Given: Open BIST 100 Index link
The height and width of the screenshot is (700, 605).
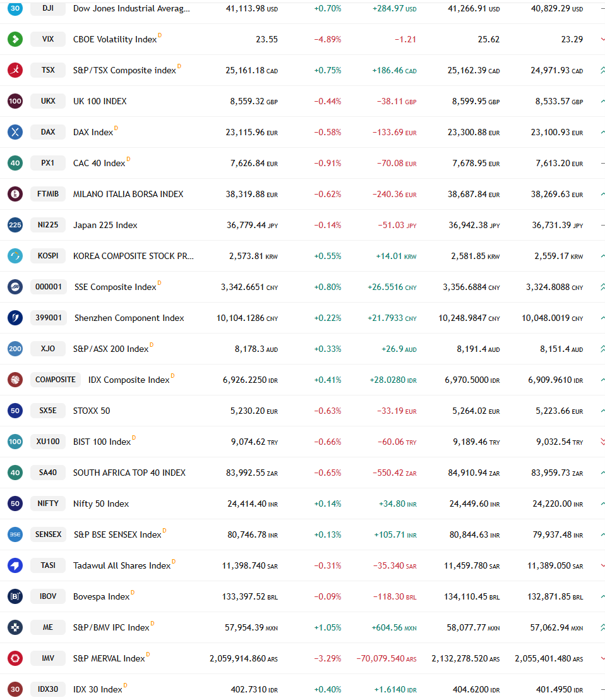Looking at the screenshot, I should point(102,442).
